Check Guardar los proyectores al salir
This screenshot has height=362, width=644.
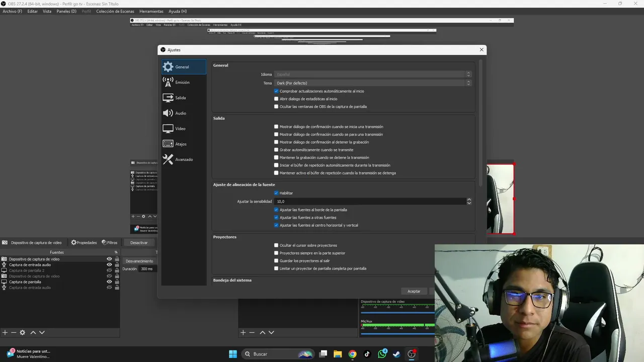point(276,261)
